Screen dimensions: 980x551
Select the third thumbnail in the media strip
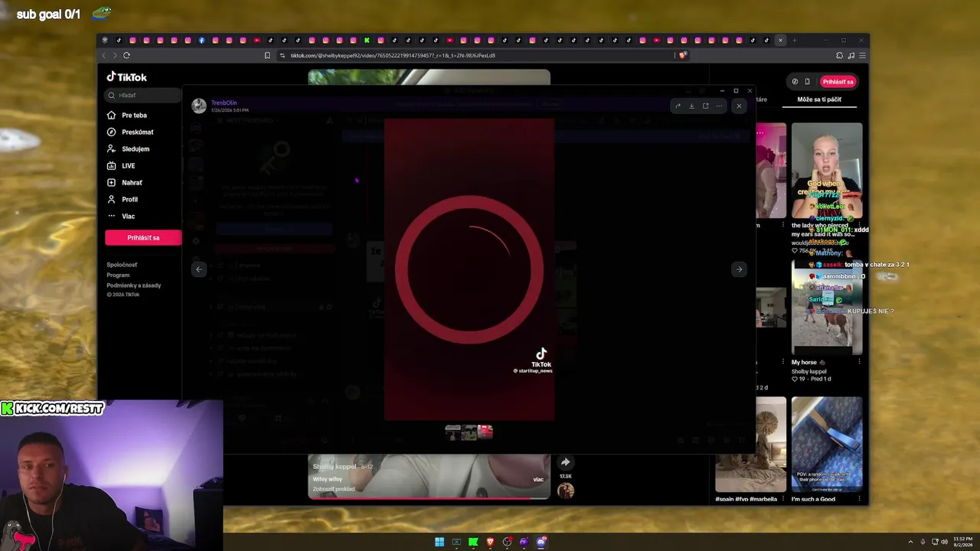[x=485, y=432]
